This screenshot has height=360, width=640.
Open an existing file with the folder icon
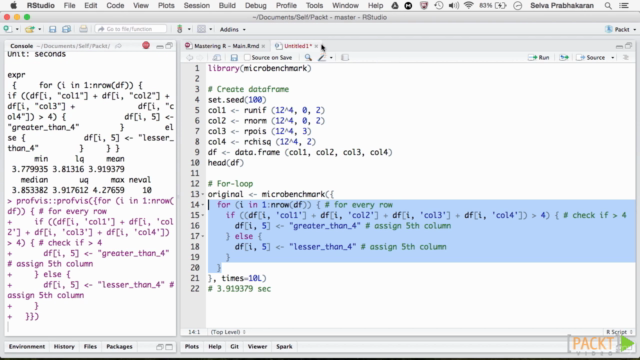pyautogui.click(x=29, y=29)
